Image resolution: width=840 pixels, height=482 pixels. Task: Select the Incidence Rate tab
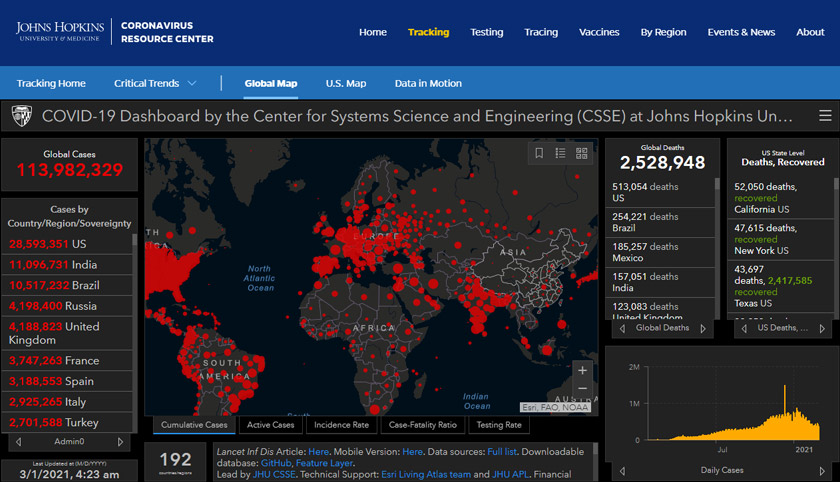coord(340,425)
